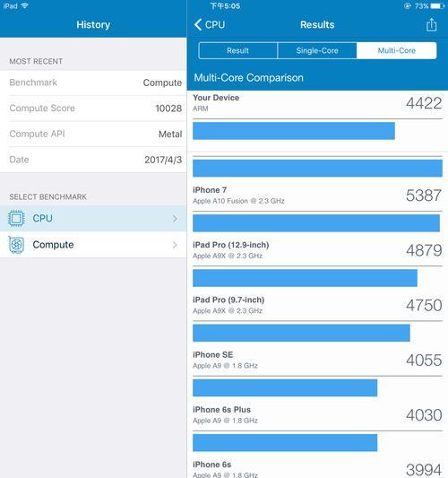Image resolution: width=448 pixels, height=478 pixels.
Task: Tap the back chevron next to CPU
Action: click(198, 25)
